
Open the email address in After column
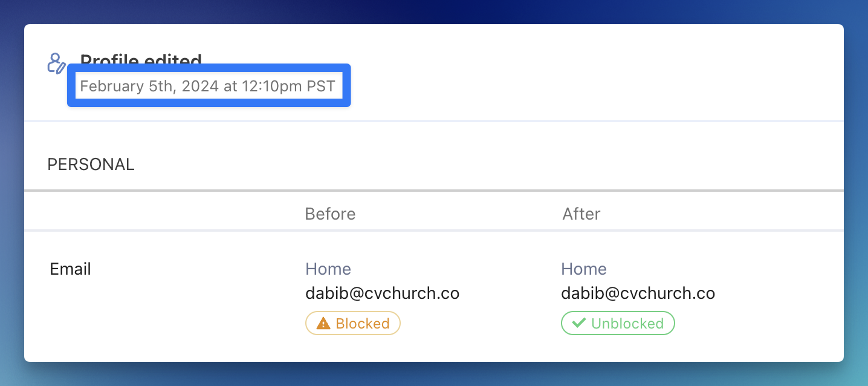(x=638, y=294)
